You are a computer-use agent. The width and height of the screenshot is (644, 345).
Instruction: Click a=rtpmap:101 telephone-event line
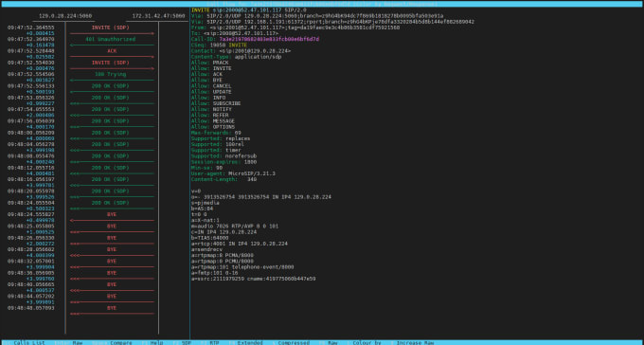(242, 267)
